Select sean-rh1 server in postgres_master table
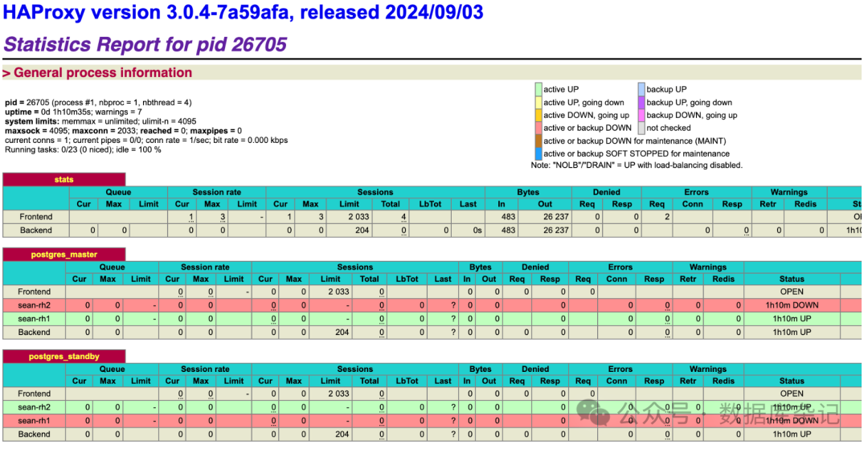This screenshot has height=449, width=868. point(35,319)
